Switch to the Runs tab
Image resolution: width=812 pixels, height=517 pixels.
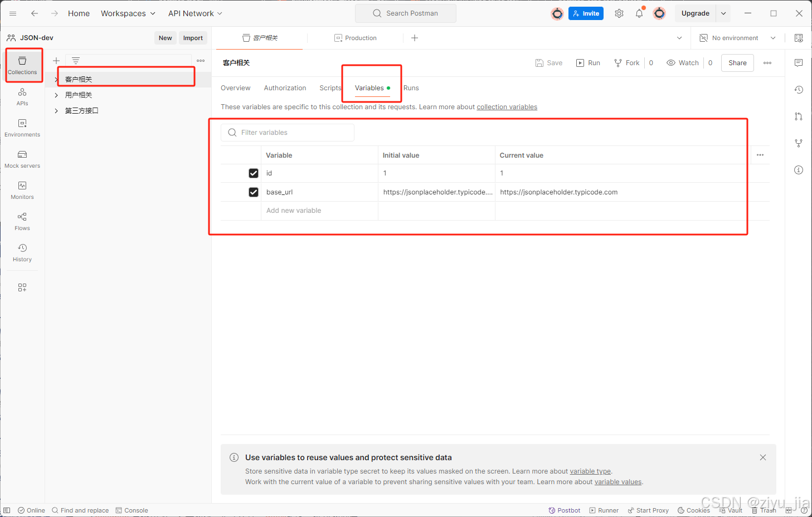tap(411, 88)
